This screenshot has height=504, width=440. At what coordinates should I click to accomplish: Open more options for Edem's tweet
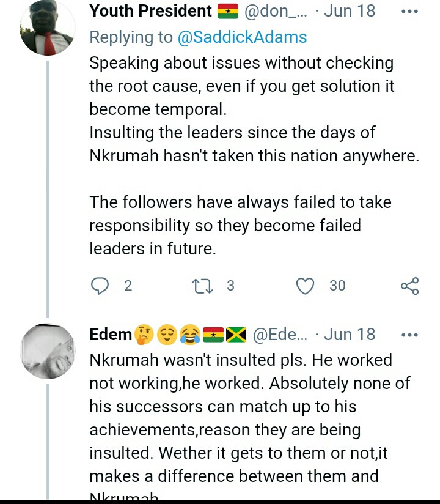(409, 335)
